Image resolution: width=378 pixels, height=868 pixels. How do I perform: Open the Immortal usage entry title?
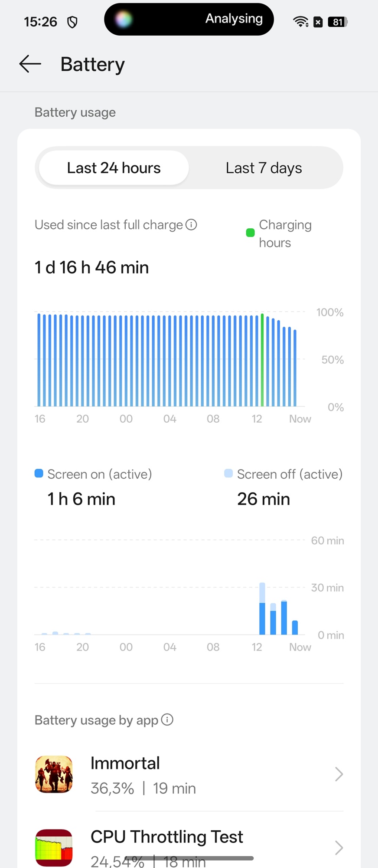(x=125, y=763)
